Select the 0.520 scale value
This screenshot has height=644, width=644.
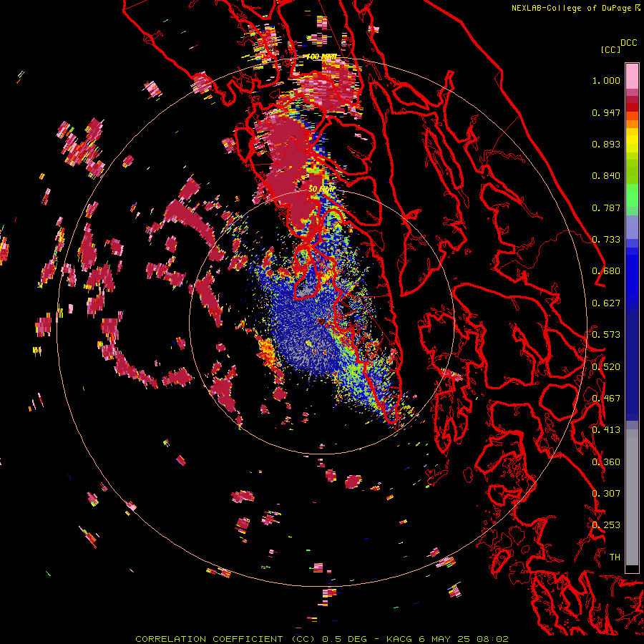(606, 367)
